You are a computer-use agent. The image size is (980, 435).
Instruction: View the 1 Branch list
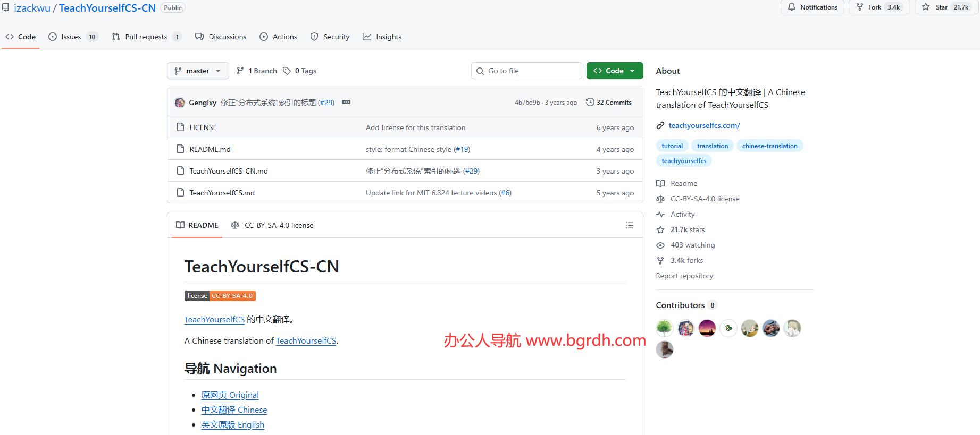point(257,71)
